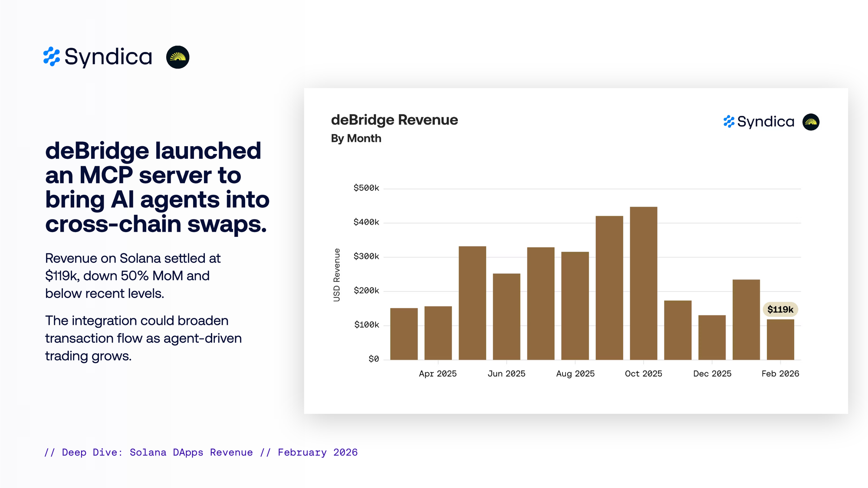Viewport: 868px width, 488px height.
Task: Click the Jun 2025 revenue bar
Action: coord(506,317)
